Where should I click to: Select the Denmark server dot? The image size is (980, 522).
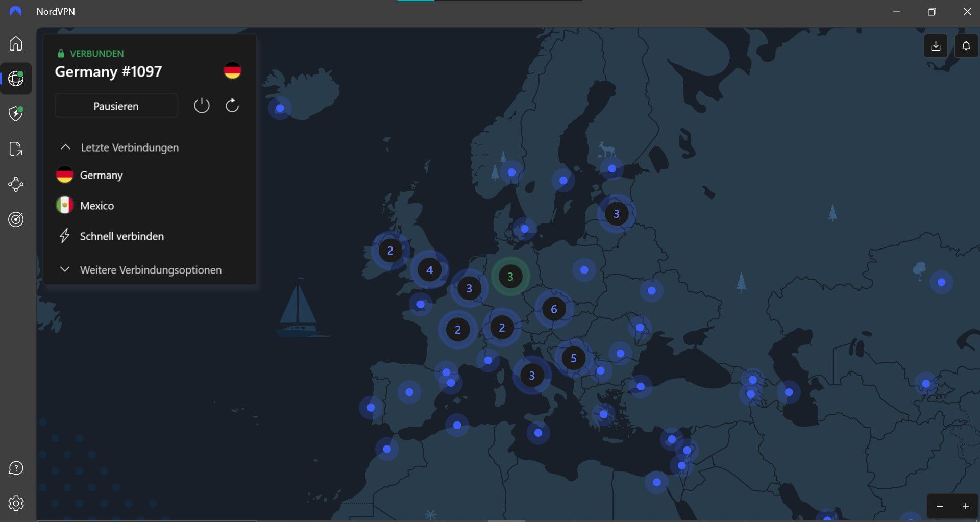pyautogui.click(x=524, y=229)
